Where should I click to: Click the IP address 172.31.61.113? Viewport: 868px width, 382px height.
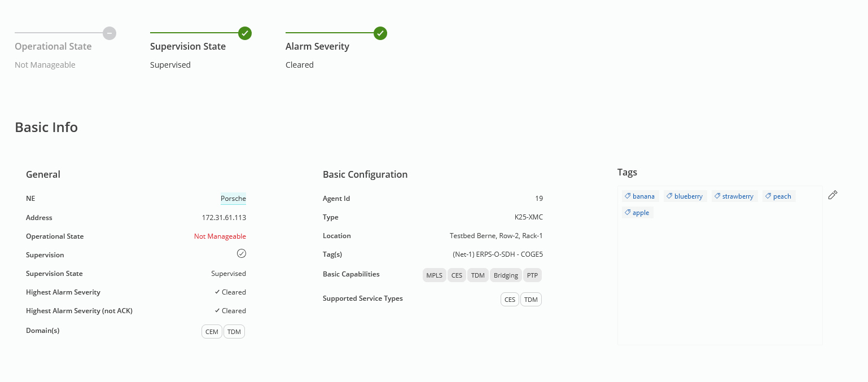(x=223, y=218)
